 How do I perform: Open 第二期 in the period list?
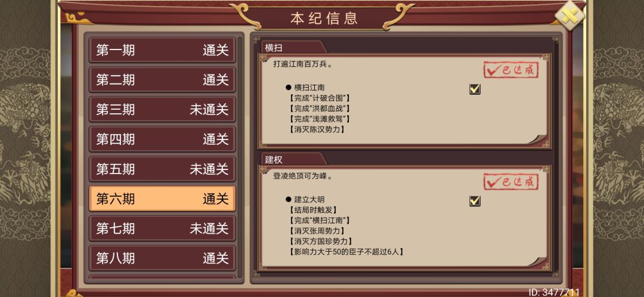click(162, 80)
